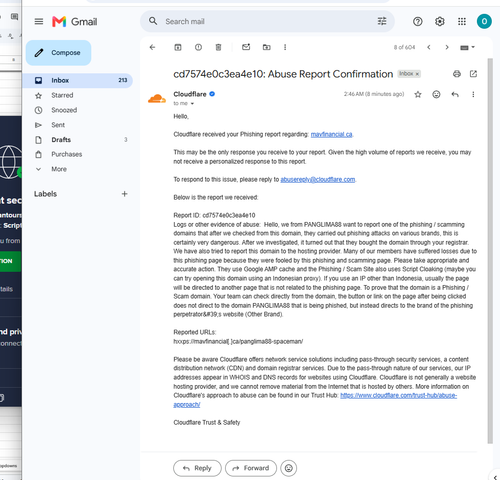500x480 pixels.
Task: Open the Cloudflare trust-hub abuse approach link
Action: [398, 395]
